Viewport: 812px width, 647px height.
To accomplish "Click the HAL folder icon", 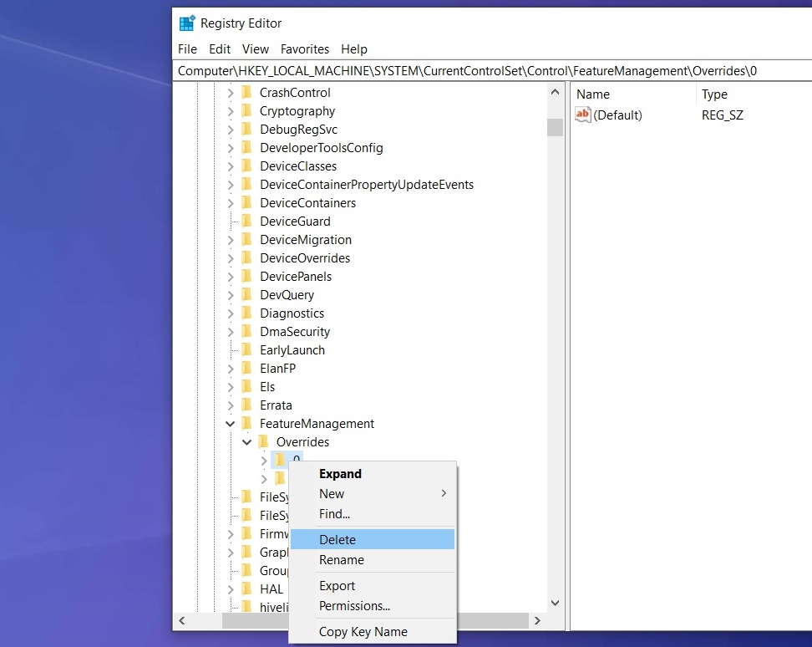I will point(247,589).
